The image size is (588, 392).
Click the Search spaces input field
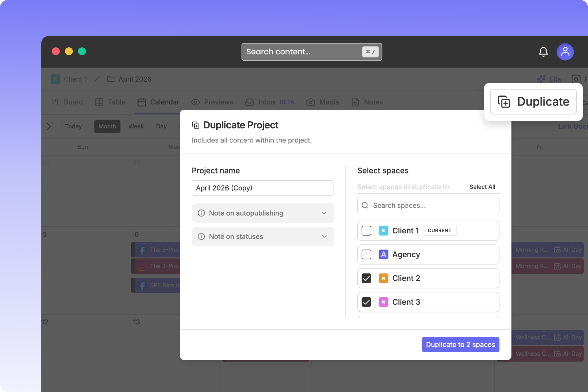[428, 205]
